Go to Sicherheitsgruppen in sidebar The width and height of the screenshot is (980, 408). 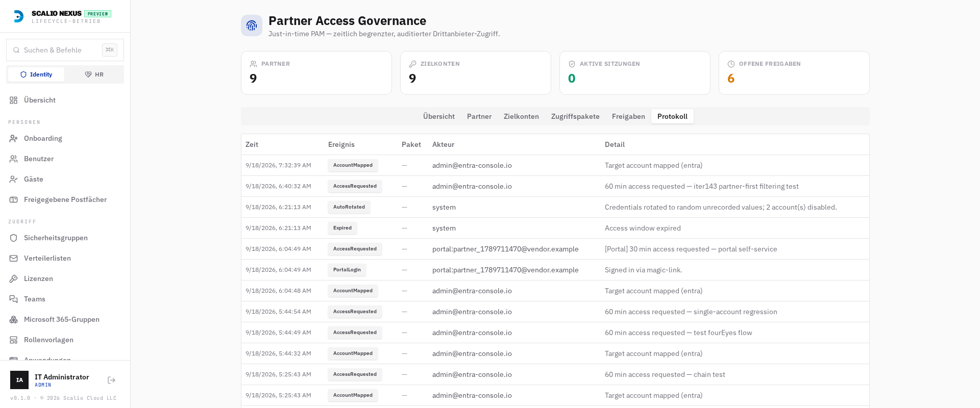tap(65, 238)
